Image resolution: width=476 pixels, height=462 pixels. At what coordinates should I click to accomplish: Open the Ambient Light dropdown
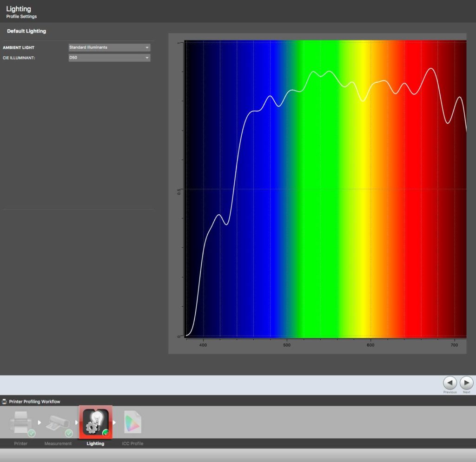(x=109, y=47)
